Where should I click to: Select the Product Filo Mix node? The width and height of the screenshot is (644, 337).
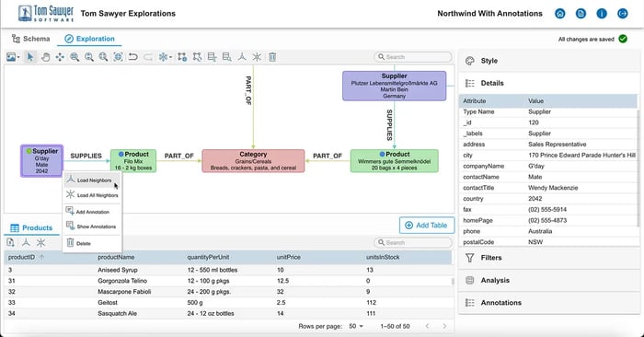(x=133, y=161)
